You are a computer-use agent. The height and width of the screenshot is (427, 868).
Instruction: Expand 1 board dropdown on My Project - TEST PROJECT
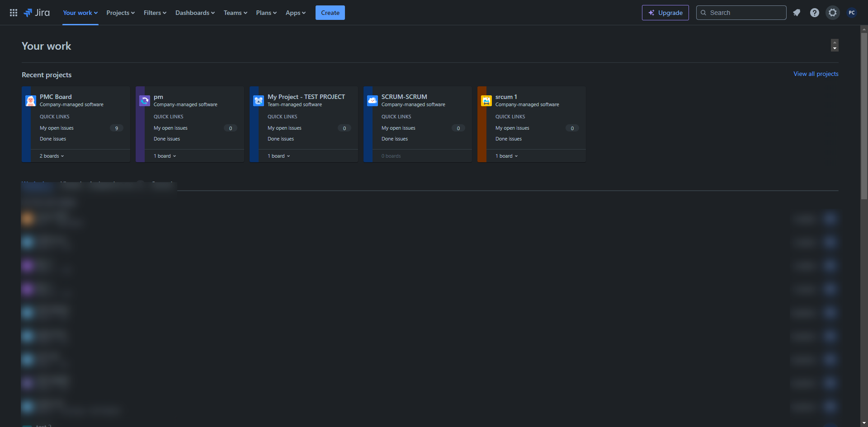pos(279,156)
